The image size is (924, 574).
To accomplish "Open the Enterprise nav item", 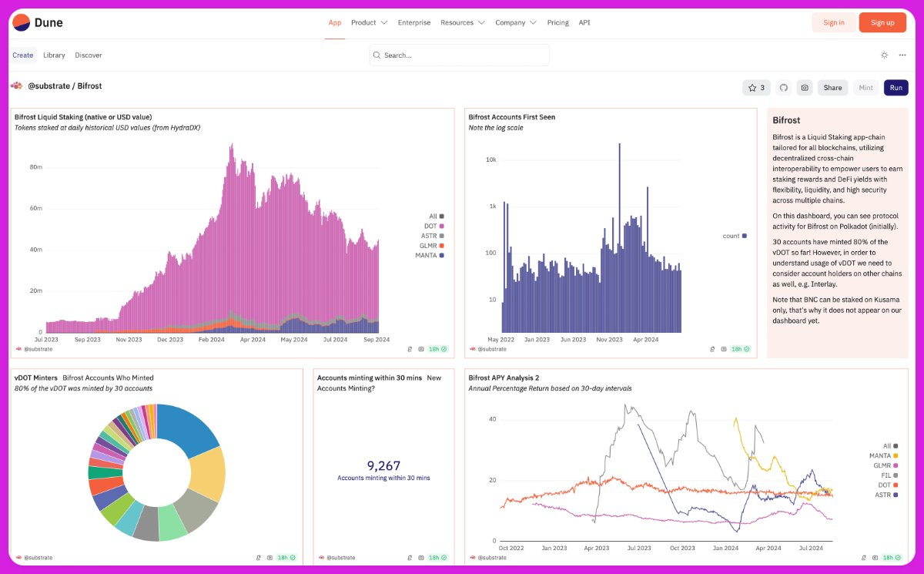I will 414,22.
